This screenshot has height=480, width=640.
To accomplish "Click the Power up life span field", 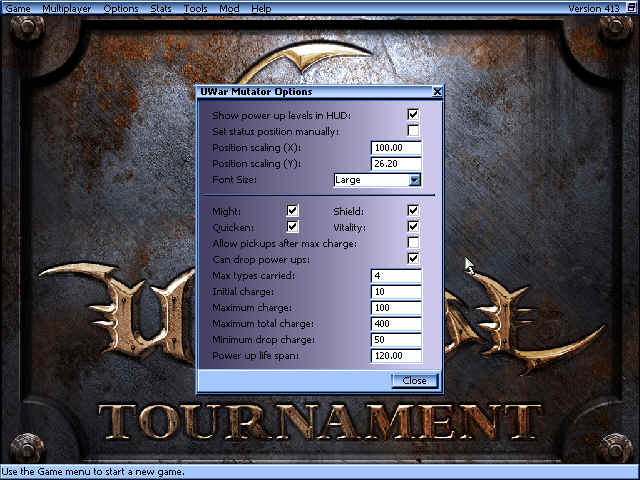I will (x=396, y=356).
